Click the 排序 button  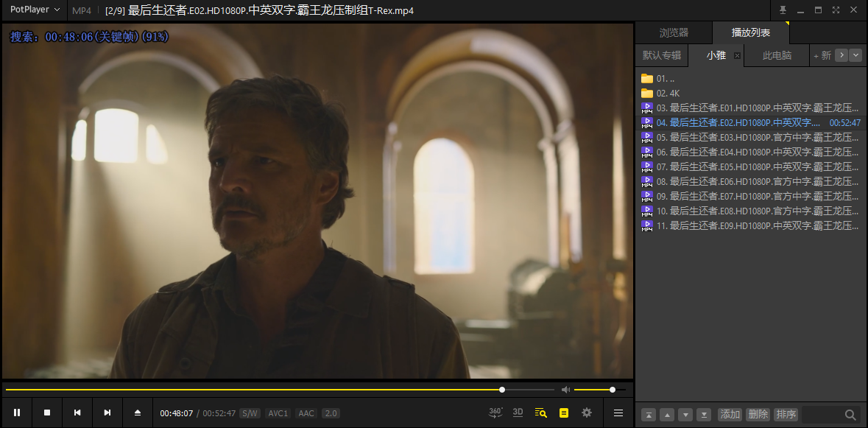pyautogui.click(x=785, y=415)
